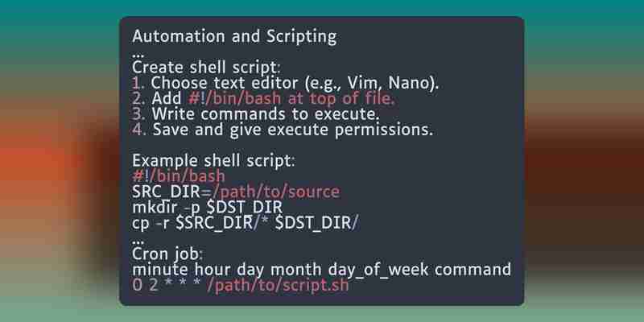The image size is (644, 322).
Task: Click the 'Example shell script:' label
Action: tap(213, 160)
